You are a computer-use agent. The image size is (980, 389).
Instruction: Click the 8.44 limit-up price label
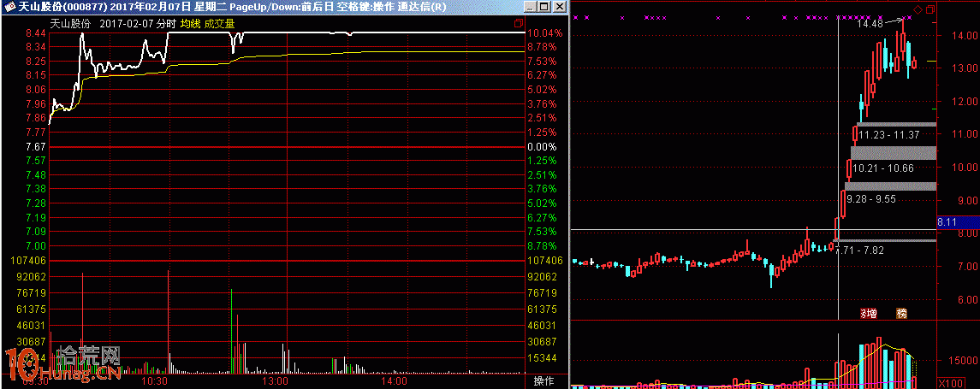pos(36,33)
